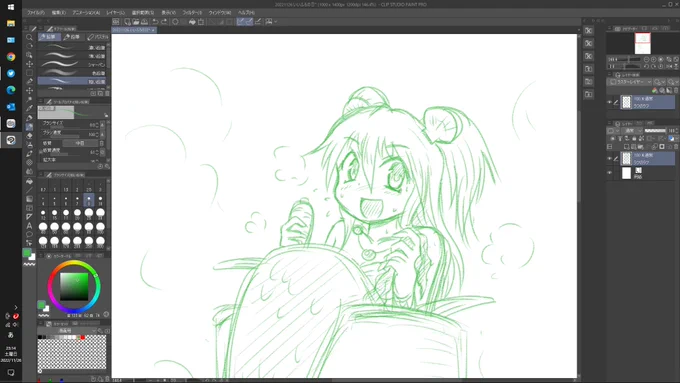This screenshot has height=383, width=680.
Task: Click the New canvas icon in command bar
Action: (127, 22)
